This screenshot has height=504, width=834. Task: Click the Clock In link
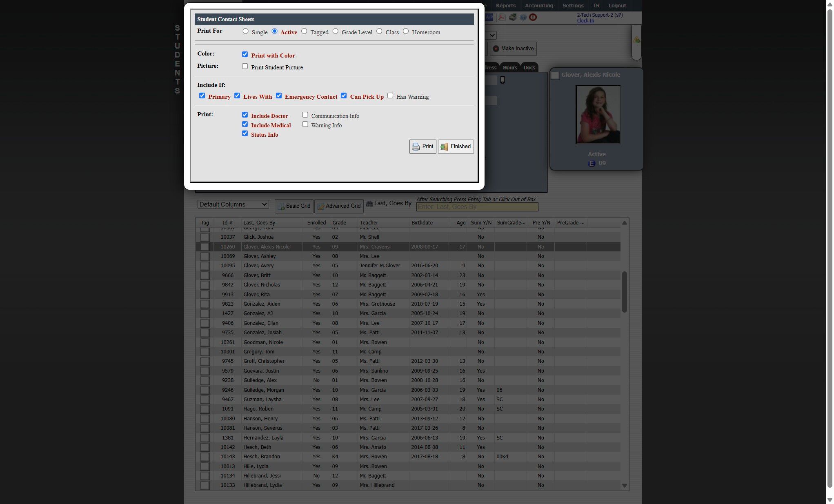[585, 21]
